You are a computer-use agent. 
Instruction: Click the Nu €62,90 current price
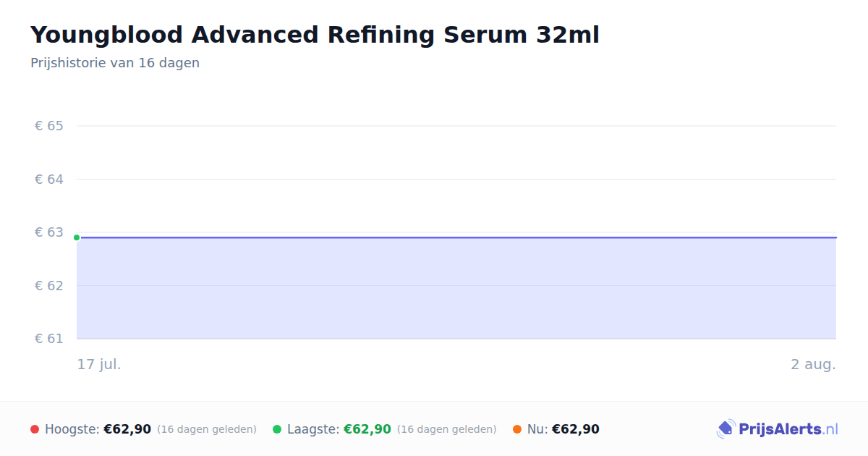point(576,429)
